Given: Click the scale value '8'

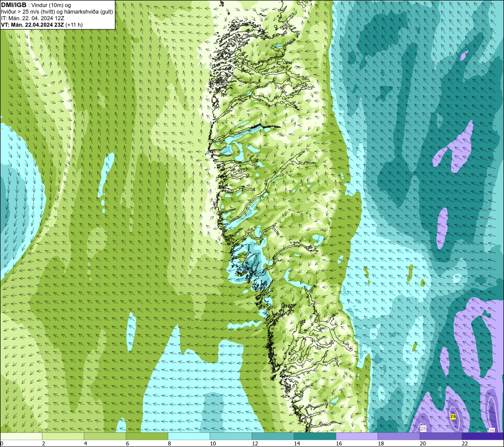Looking at the screenshot, I should tap(169, 443).
